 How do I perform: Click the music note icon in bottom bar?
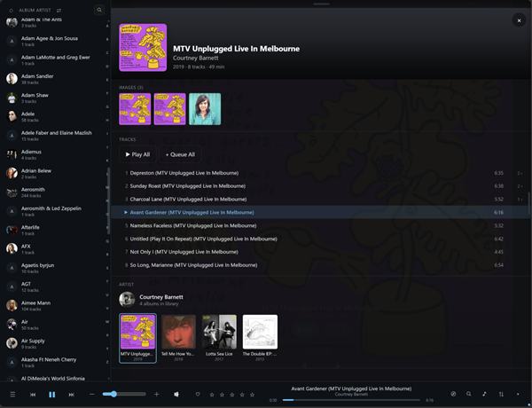click(484, 394)
